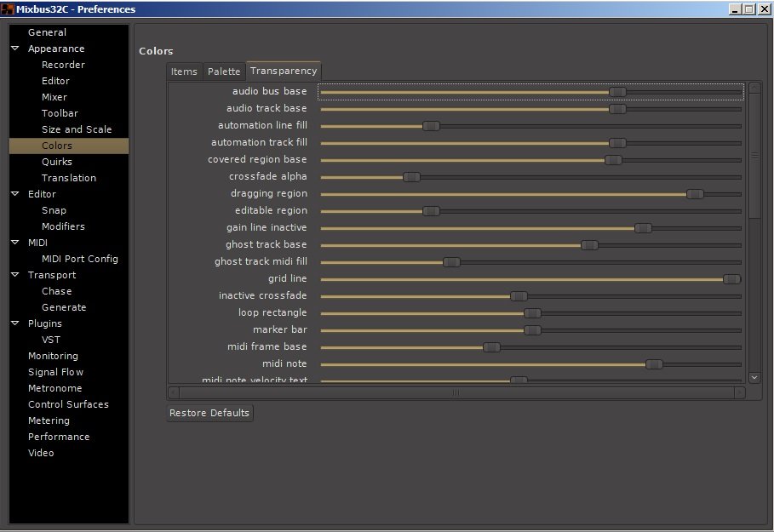This screenshot has width=774, height=532.
Task: Minimize the Preferences window
Action: [736, 9]
